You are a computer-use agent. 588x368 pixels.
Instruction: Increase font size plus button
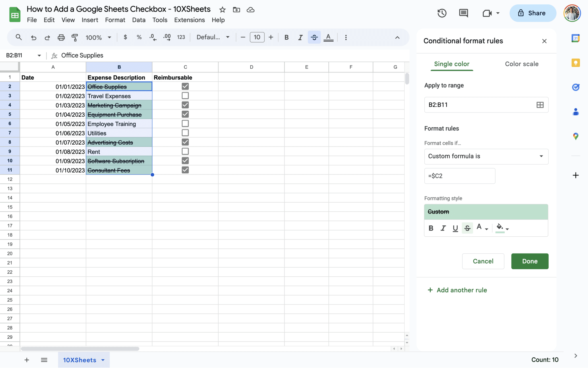(271, 37)
